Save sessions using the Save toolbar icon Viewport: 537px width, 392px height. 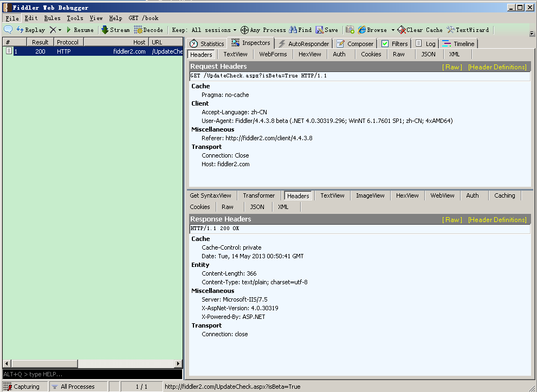point(327,30)
